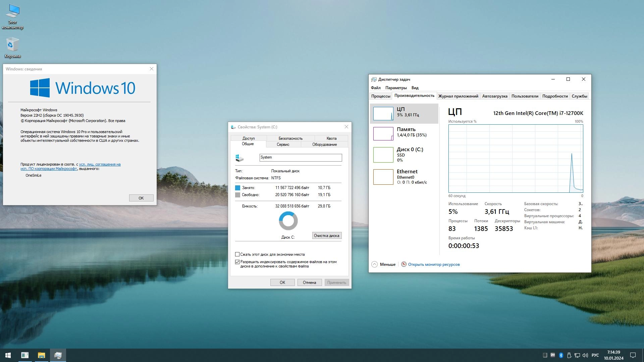
Task: Open the View menu in Task Manager
Action: point(415,88)
